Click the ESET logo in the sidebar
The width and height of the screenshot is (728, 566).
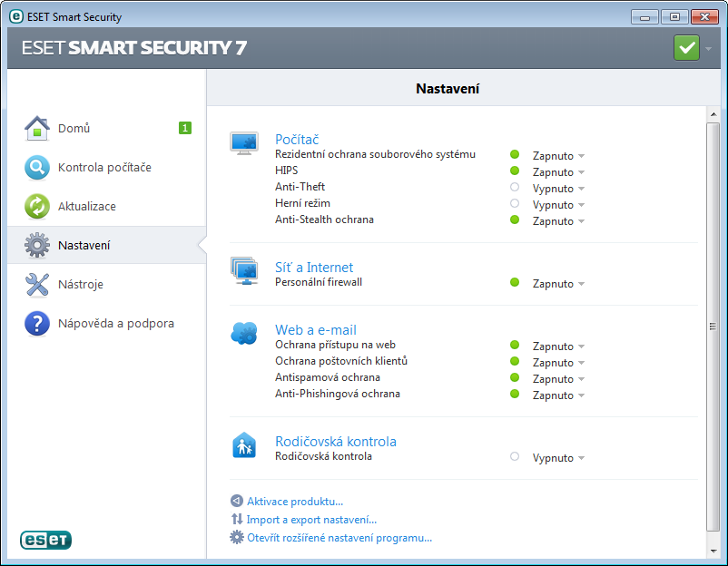click(x=45, y=540)
